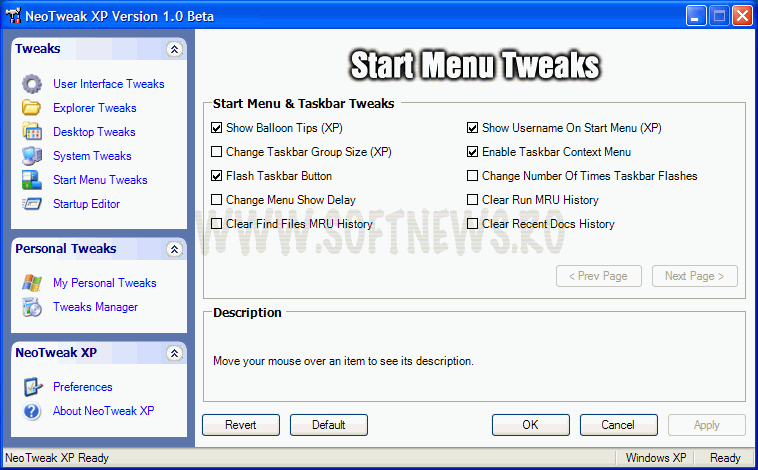Viewport: 758px width, 470px height.
Task: Launch Tweaks Manager link
Action: [95, 307]
